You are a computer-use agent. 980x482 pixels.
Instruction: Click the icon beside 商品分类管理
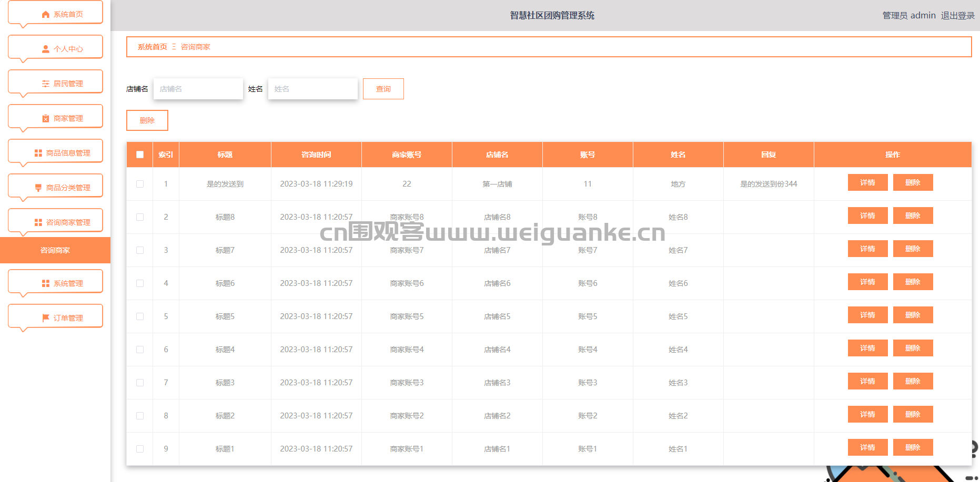coord(38,188)
